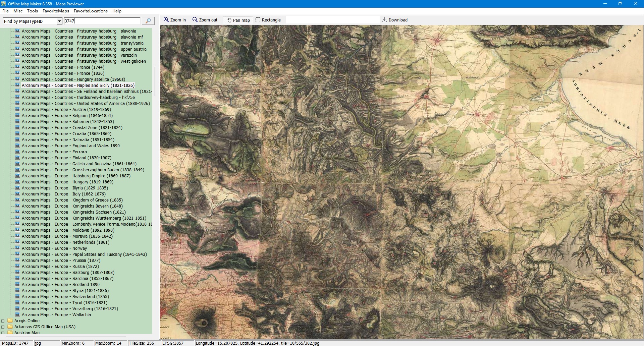The image size is (644, 346).
Task: Click the Arcgis Online folder icon
Action: (10, 321)
